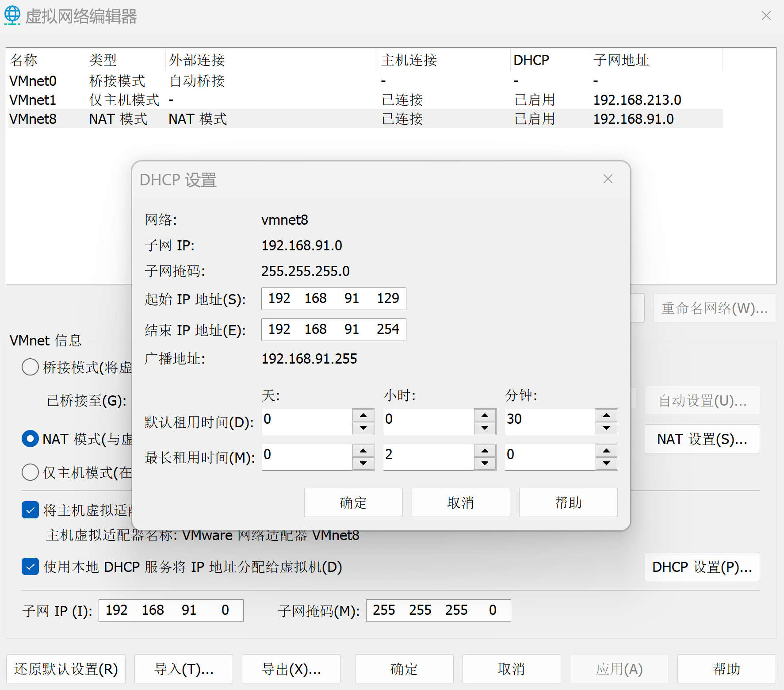Click broadcast address 192.168.91.255 text
The width and height of the screenshot is (784, 690).
coord(310,359)
